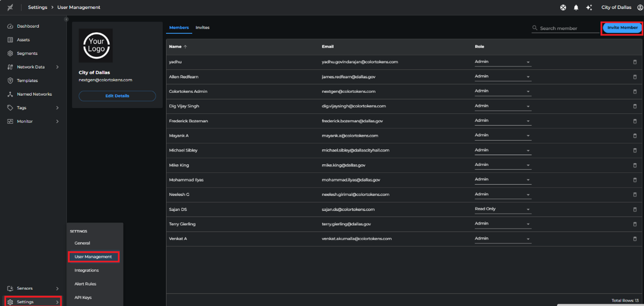
Task: Open Templates in the sidebar
Action: click(x=27, y=81)
